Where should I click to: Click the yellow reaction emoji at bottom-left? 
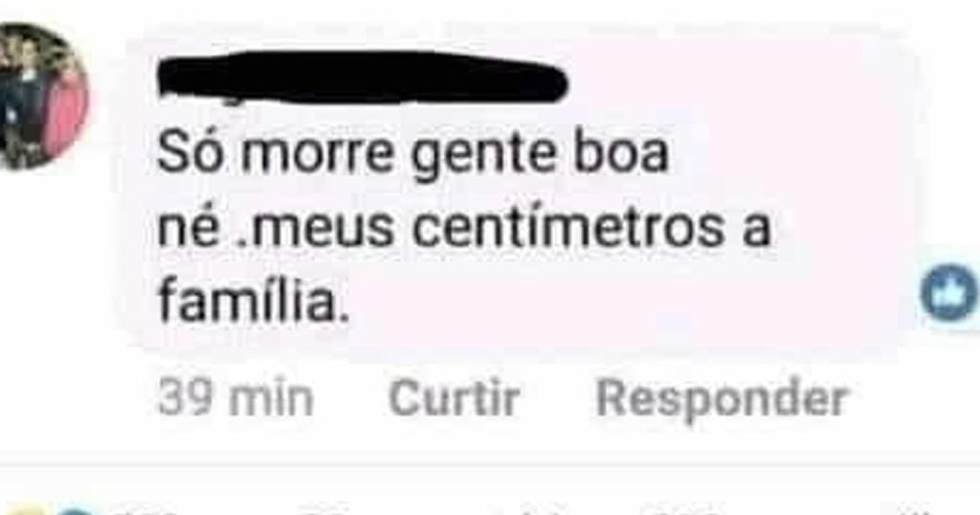coord(24,510)
